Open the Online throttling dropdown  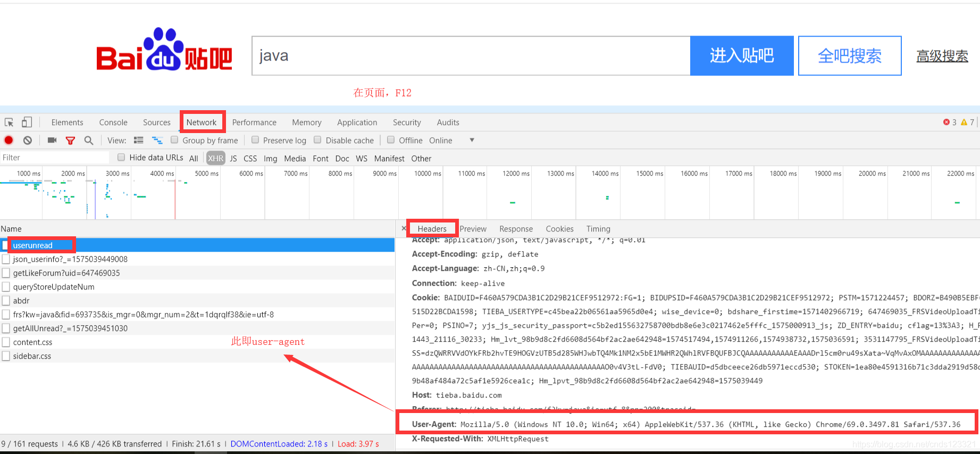coord(451,141)
